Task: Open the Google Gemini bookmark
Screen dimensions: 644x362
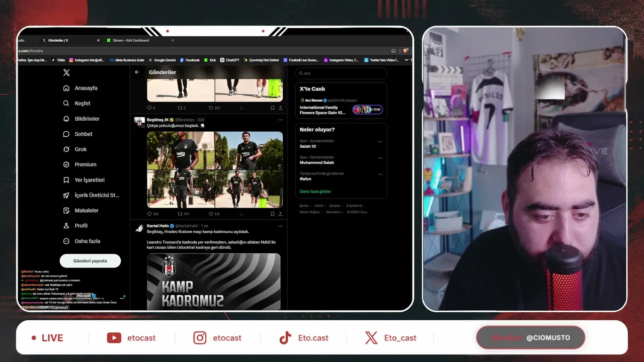Action: pyautogui.click(x=162, y=60)
